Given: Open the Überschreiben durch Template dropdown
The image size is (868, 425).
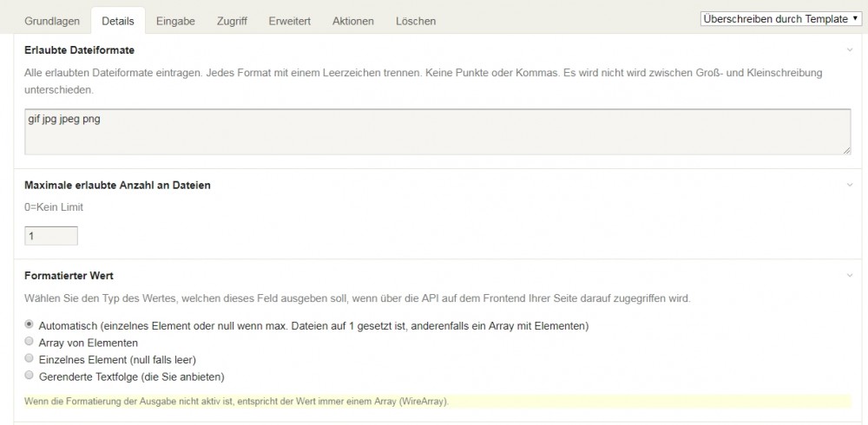Looking at the screenshot, I should pyautogui.click(x=779, y=18).
